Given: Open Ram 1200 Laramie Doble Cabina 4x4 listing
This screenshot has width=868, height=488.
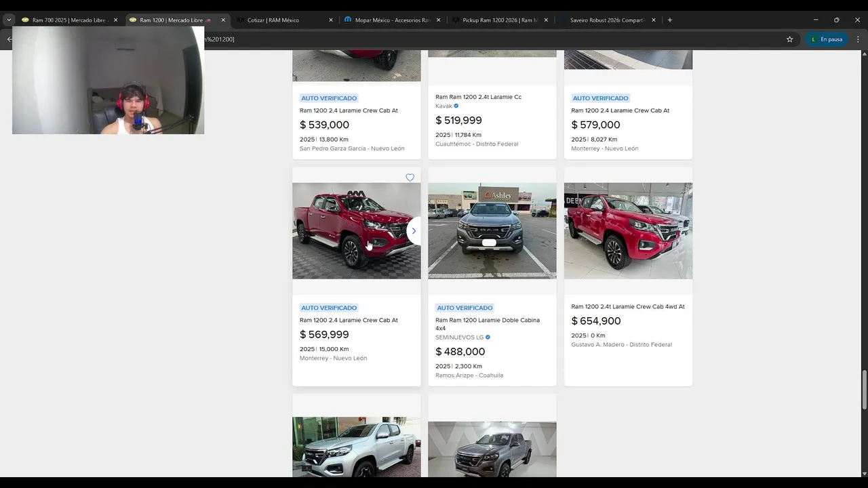Looking at the screenshot, I should click(488, 324).
